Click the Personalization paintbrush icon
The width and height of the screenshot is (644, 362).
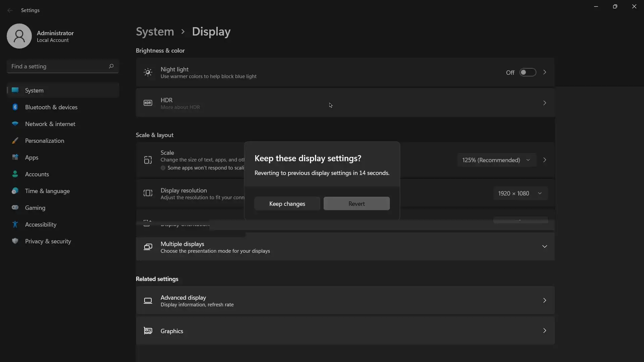click(15, 141)
